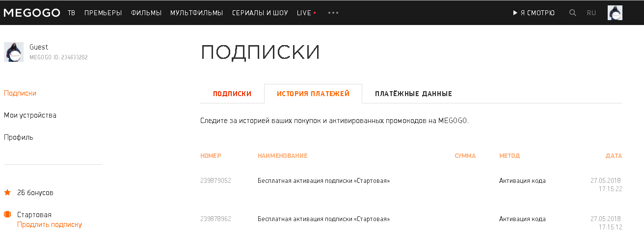Click the Я СМОТРЮ button
Screen dimensions: 644x251
coord(534,13)
